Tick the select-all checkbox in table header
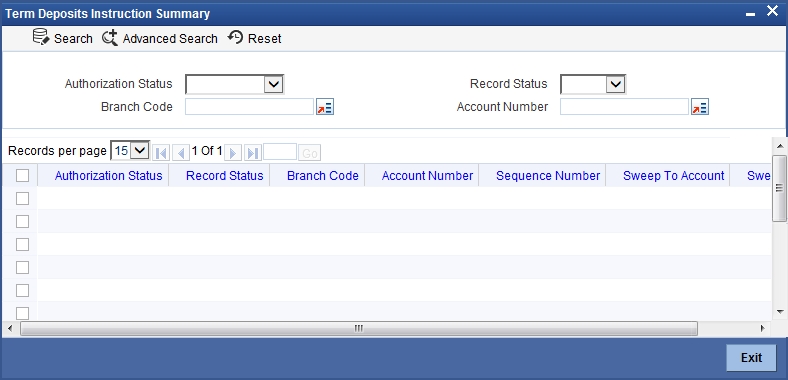The height and width of the screenshot is (380, 788). tap(23, 175)
